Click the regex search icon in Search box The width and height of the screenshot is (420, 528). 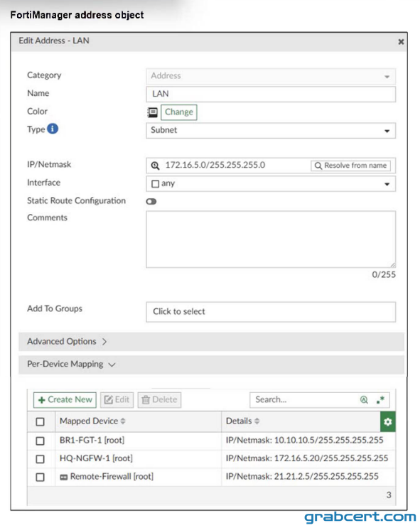381,399
